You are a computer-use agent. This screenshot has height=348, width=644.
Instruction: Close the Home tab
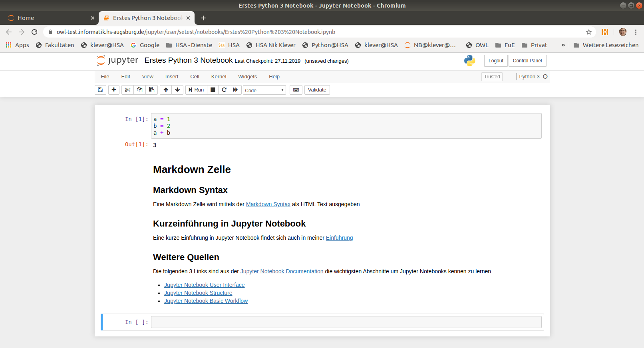pos(93,18)
